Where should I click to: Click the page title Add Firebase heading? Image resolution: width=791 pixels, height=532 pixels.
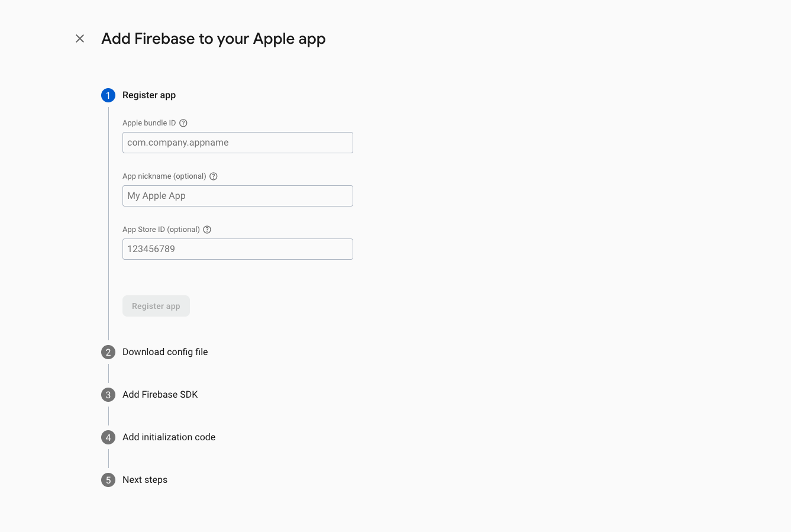(214, 38)
